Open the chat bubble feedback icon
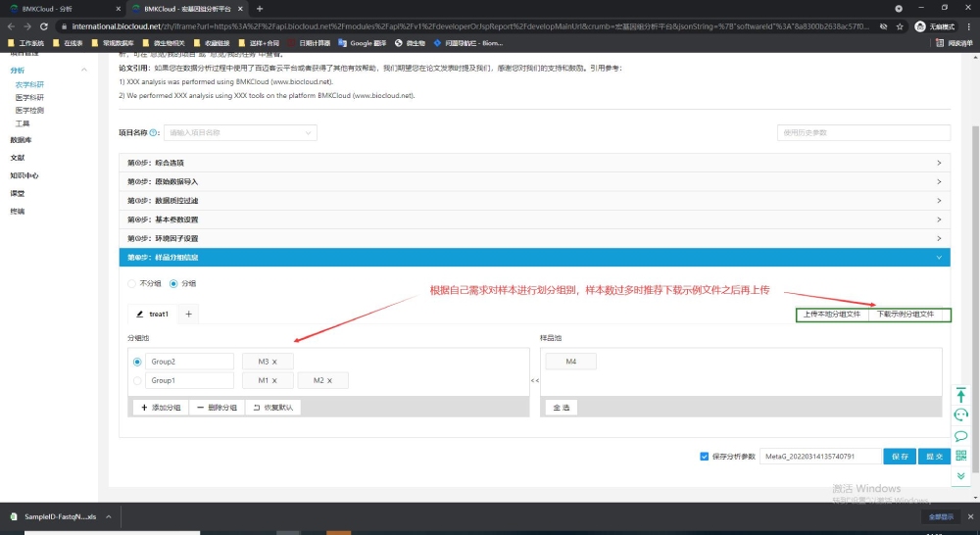The width and height of the screenshot is (980, 535). [x=960, y=436]
